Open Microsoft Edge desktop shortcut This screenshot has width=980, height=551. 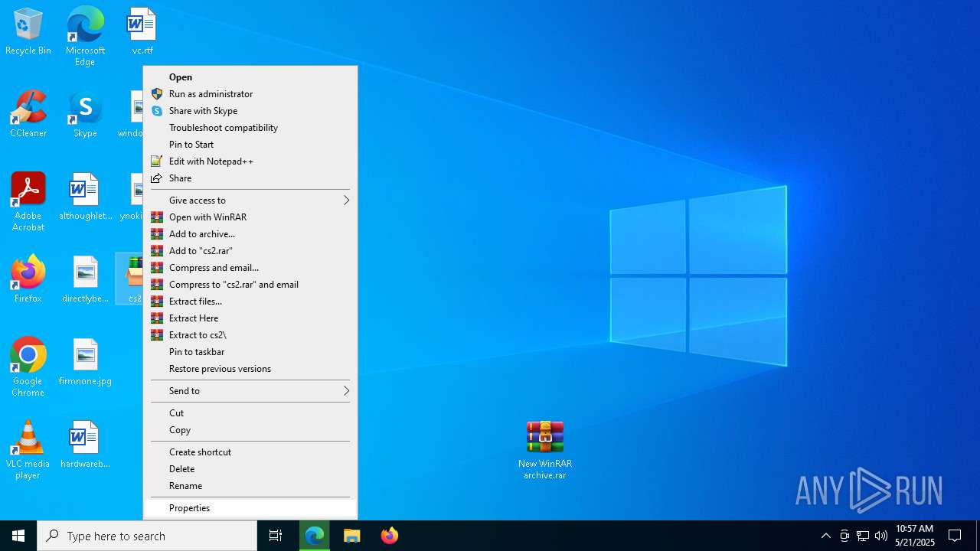(85, 36)
